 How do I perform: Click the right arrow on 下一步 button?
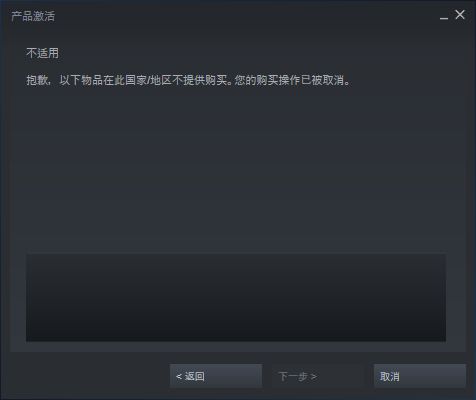(x=313, y=377)
